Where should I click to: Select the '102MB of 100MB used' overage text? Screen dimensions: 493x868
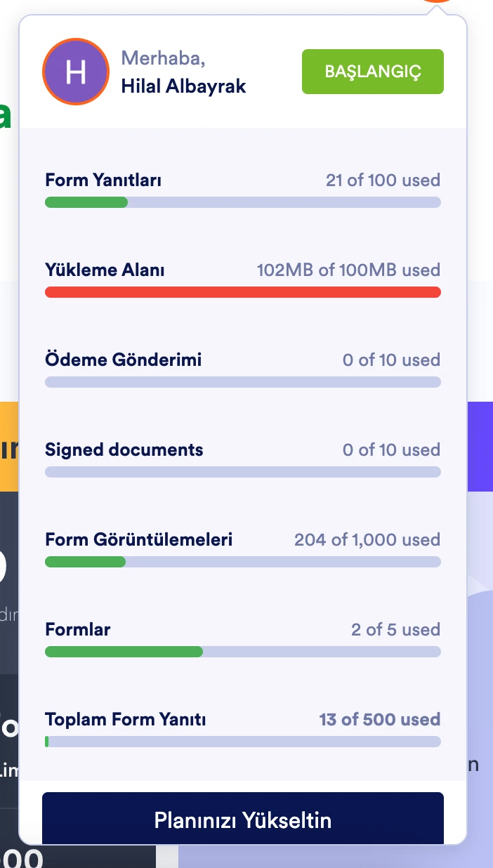click(349, 270)
